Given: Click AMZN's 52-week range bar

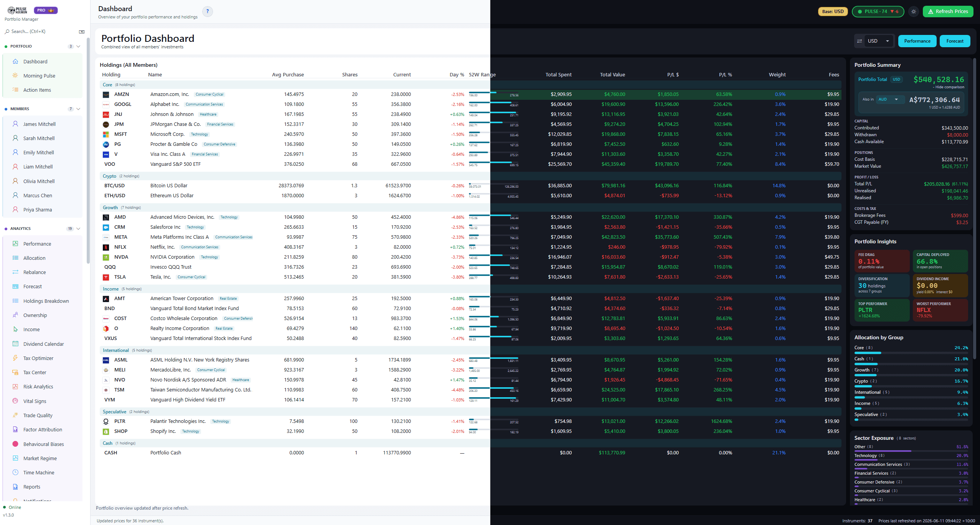Looking at the screenshot, I should 493,93.
